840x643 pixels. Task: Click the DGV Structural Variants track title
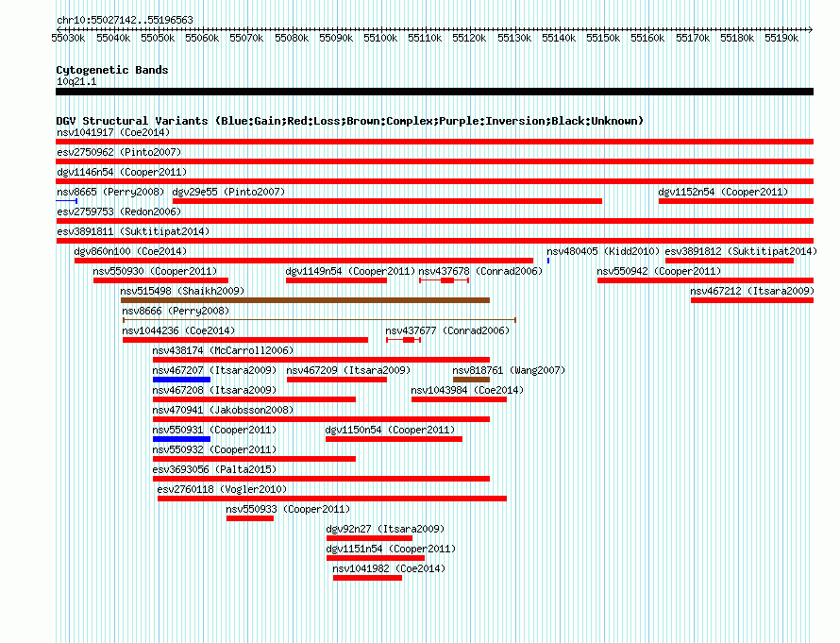[350, 121]
